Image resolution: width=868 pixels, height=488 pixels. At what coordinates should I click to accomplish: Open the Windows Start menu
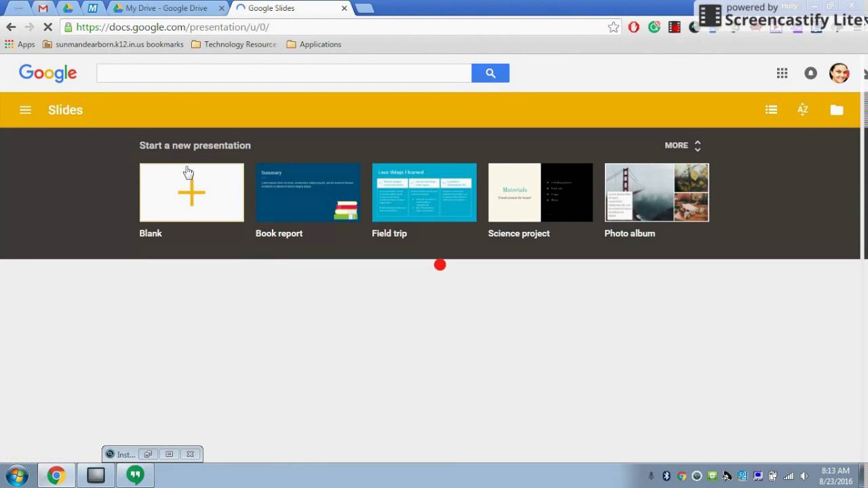(x=16, y=476)
